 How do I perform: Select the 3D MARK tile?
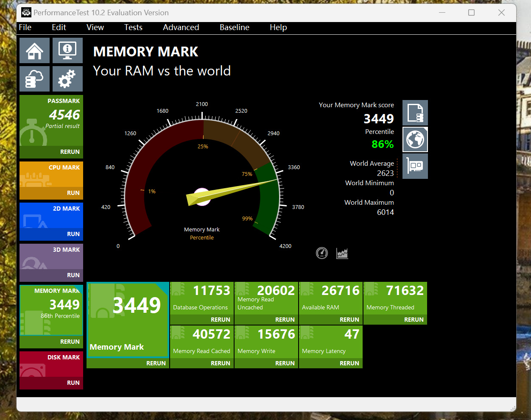coord(51,256)
